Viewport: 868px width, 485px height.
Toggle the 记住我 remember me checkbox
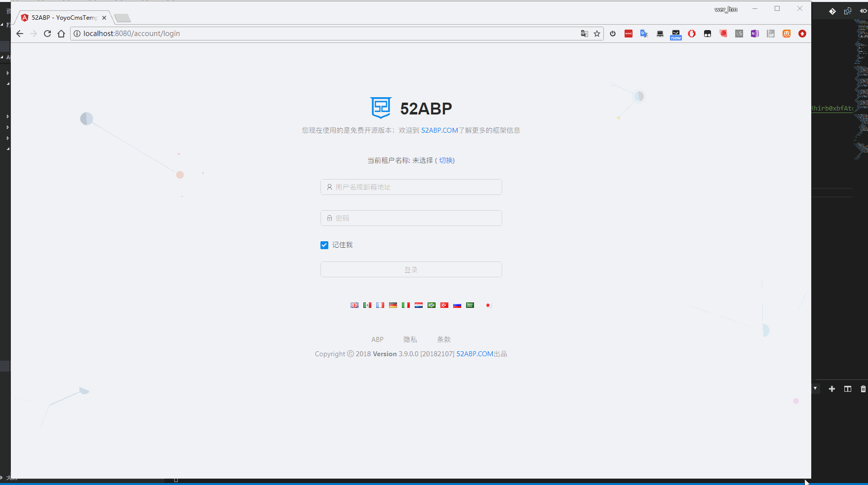[324, 245]
